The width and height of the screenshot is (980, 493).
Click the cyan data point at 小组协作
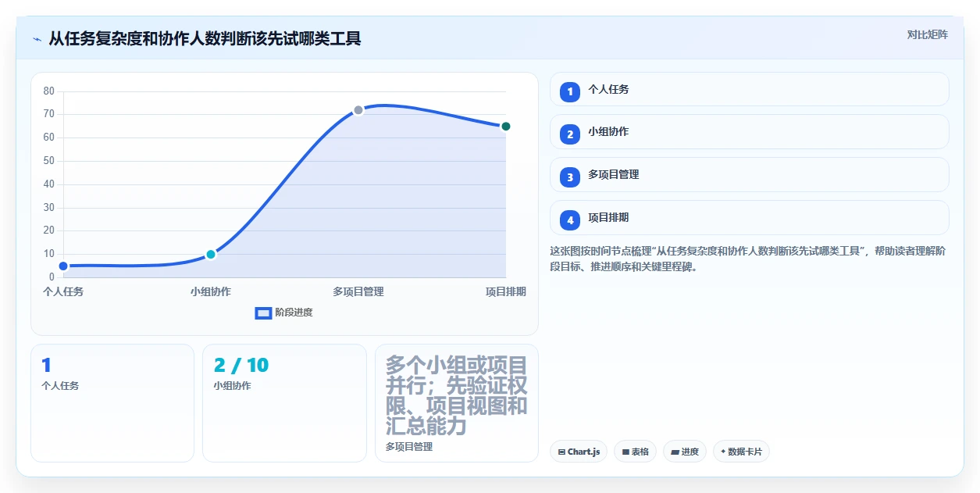[211, 255]
